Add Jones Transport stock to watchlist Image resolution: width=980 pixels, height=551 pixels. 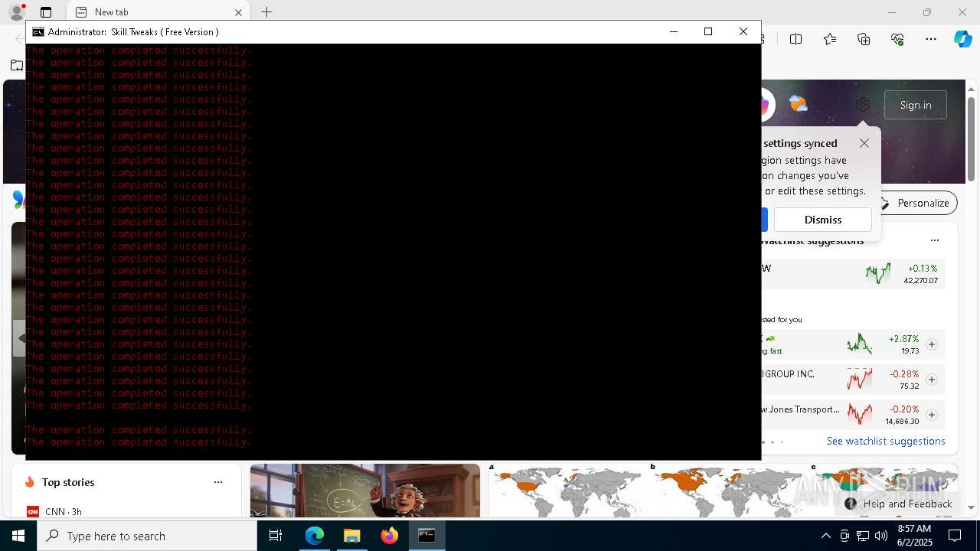[932, 415]
